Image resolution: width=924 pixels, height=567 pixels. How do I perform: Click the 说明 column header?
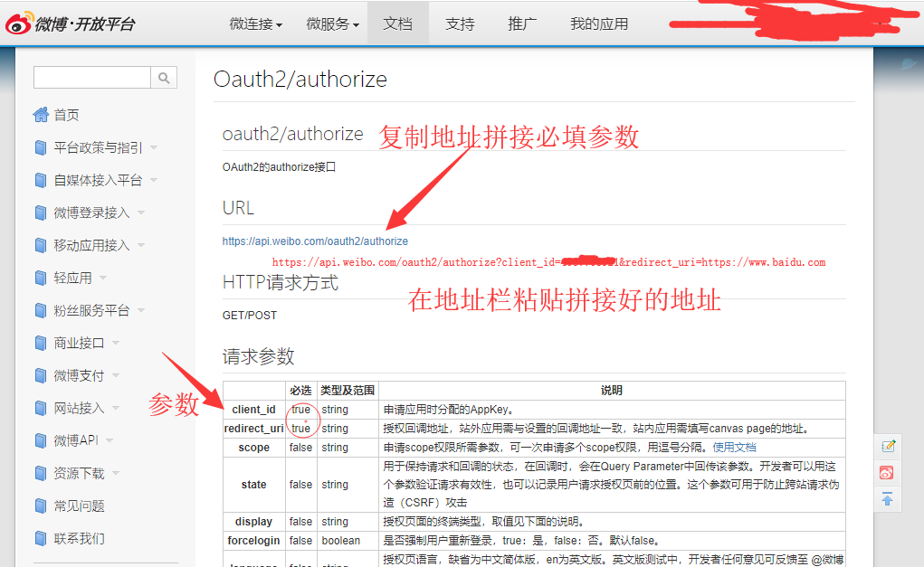point(612,391)
